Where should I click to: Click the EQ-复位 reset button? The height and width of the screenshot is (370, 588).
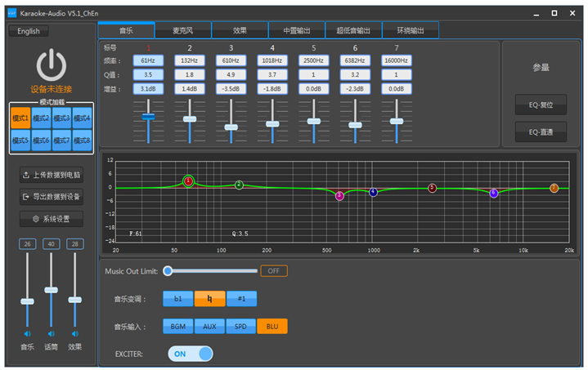pyautogui.click(x=541, y=105)
